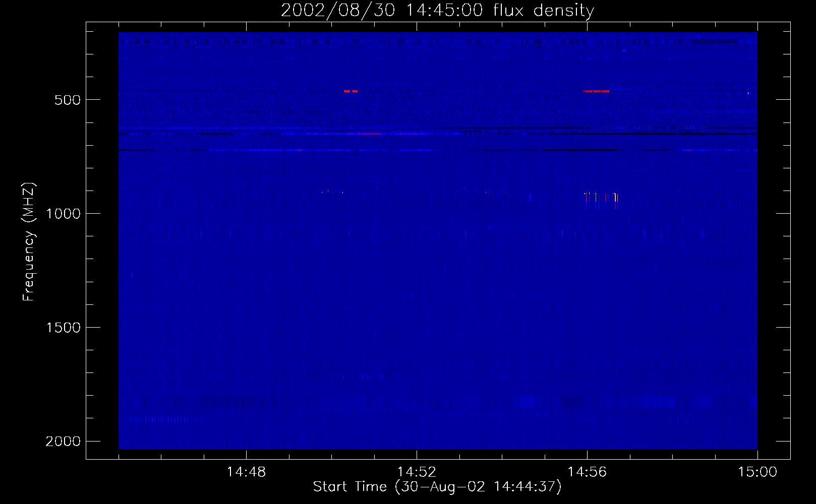Image resolution: width=816 pixels, height=504 pixels.
Task: Click the 15:00 time tick label
Action: [x=757, y=472]
